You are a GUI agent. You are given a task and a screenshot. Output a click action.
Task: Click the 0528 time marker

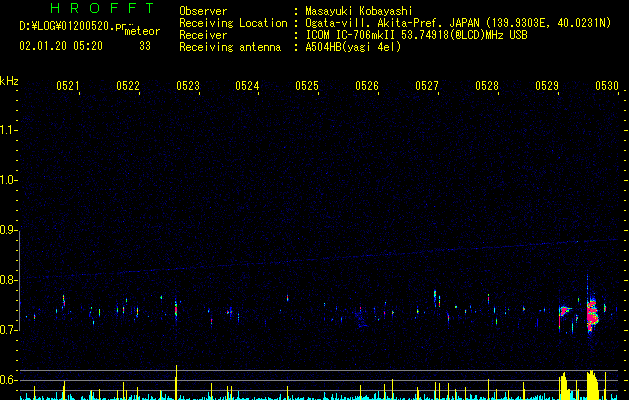pyautogui.click(x=487, y=85)
